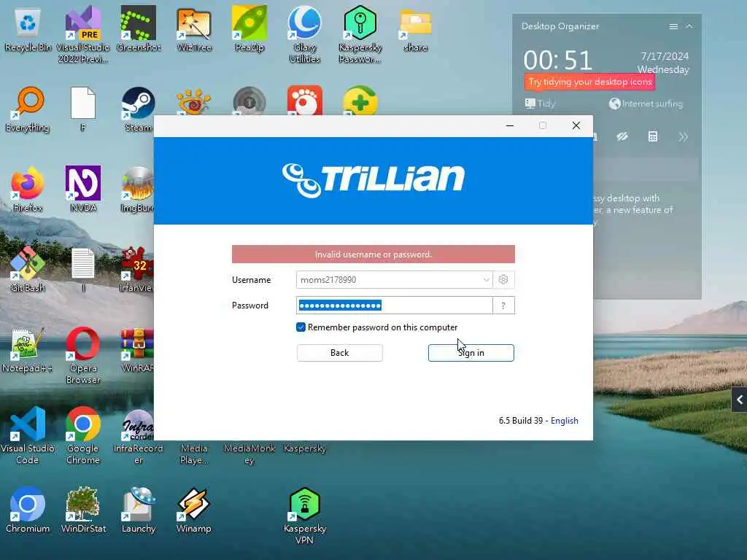Select the InfraRecorder desktop icon
The height and width of the screenshot is (560, 747).
tap(138, 436)
